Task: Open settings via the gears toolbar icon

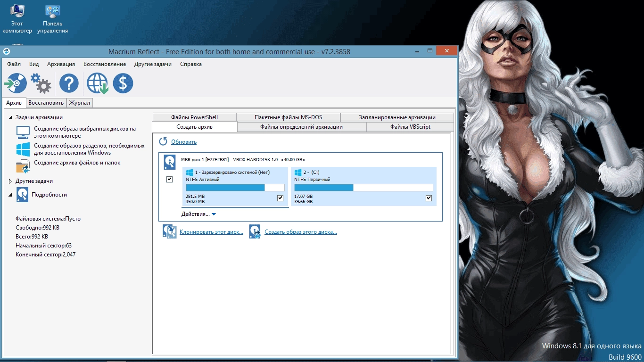Action: tap(41, 84)
